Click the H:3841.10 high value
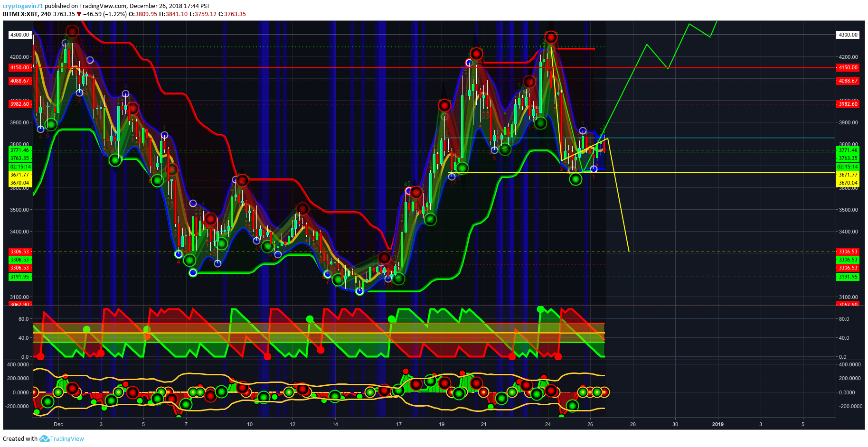This screenshot has height=447, width=868. point(173,14)
